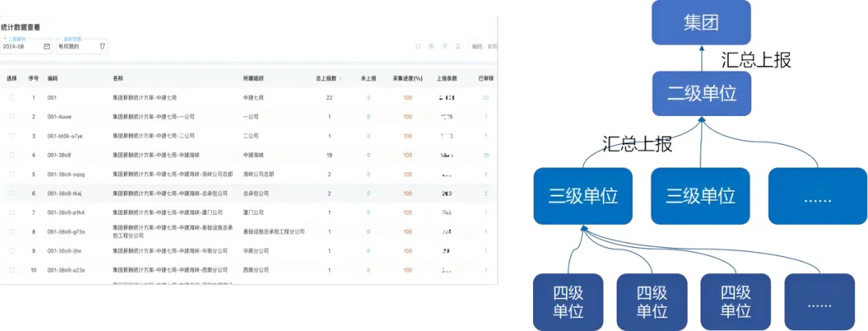Screen dimensions: 868x331
Task: Focus the 编码、名称 search input
Action: coord(483,47)
